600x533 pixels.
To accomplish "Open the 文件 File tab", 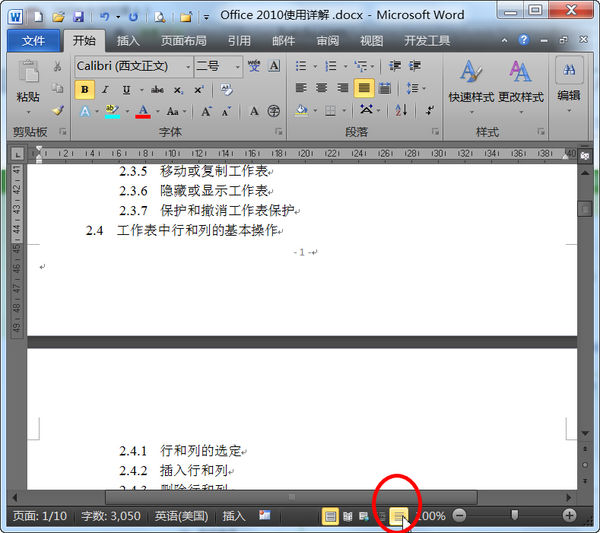I will [33, 41].
